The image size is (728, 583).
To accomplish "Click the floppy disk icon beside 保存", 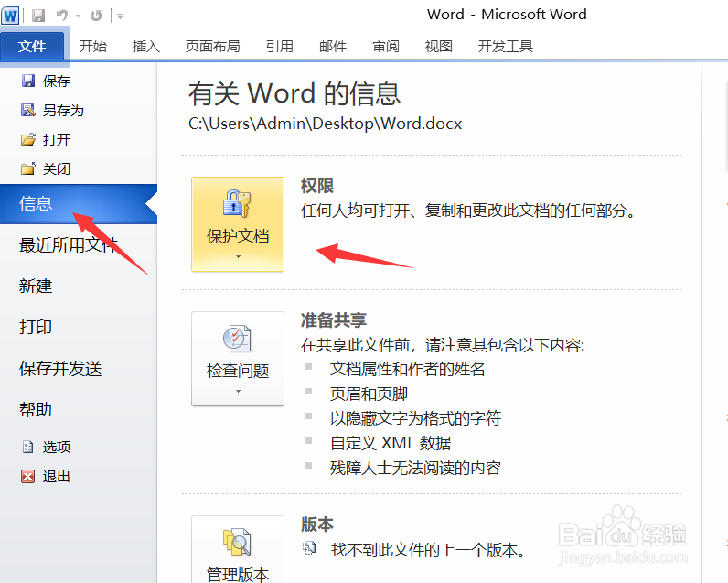I will click(28, 81).
